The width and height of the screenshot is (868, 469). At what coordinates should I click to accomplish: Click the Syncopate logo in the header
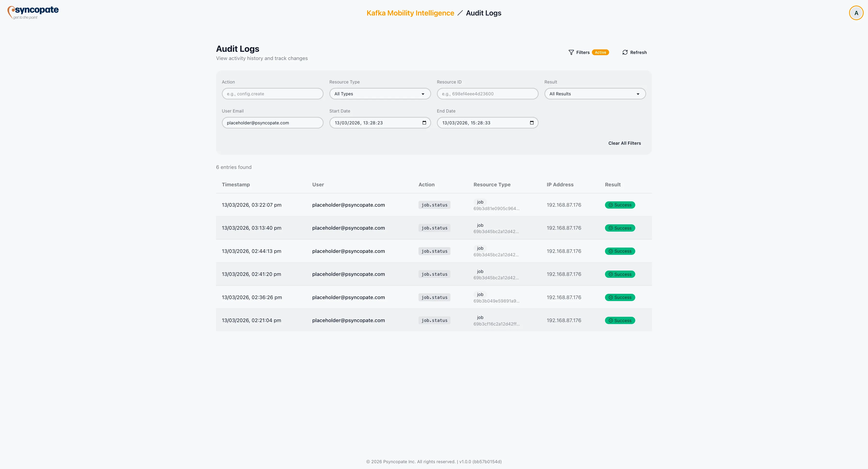click(x=33, y=12)
